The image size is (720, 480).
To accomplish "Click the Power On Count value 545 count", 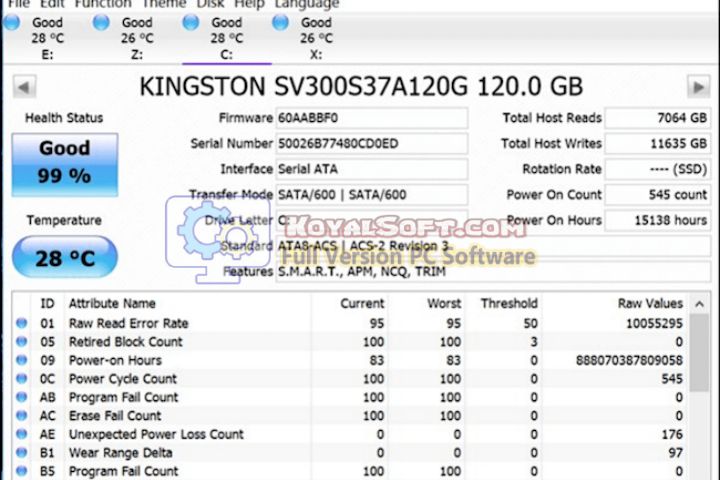I will click(658, 195).
